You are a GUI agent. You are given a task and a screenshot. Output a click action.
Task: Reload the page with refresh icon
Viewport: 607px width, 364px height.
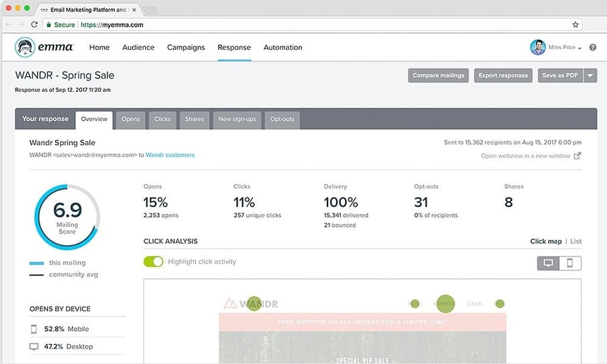click(34, 24)
